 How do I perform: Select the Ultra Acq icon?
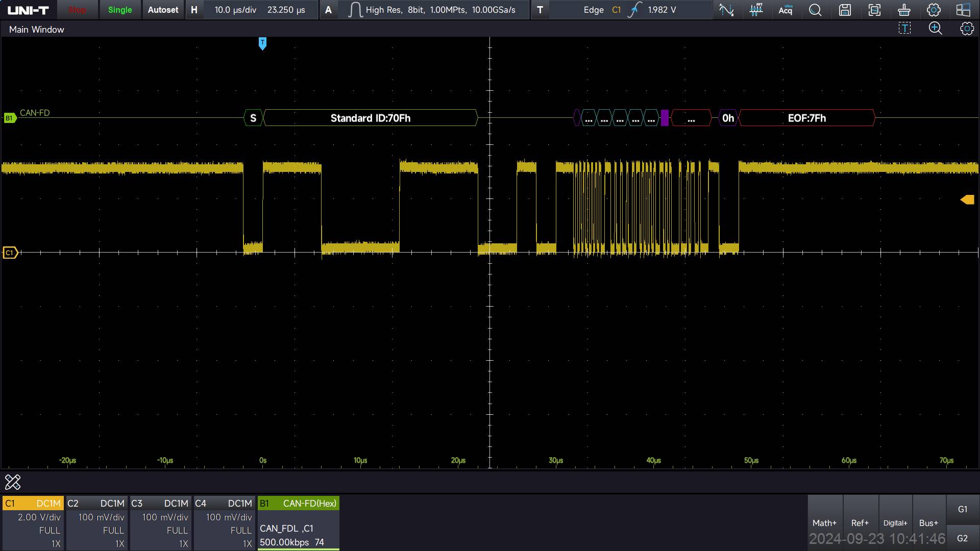(786, 10)
